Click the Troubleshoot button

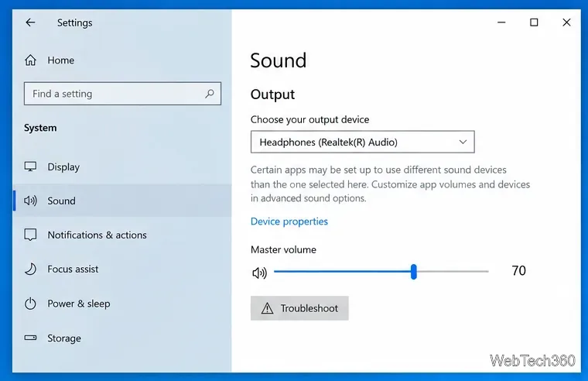coord(299,308)
